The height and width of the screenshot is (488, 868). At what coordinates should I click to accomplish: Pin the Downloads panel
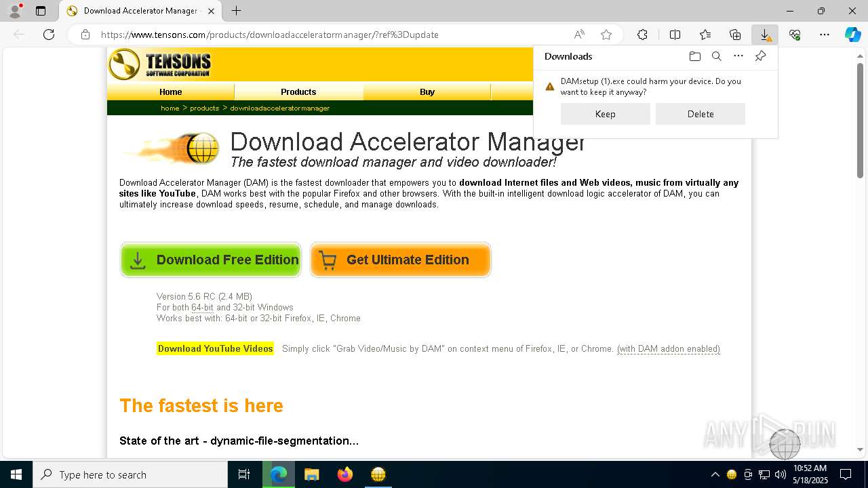[x=760, y=56]
